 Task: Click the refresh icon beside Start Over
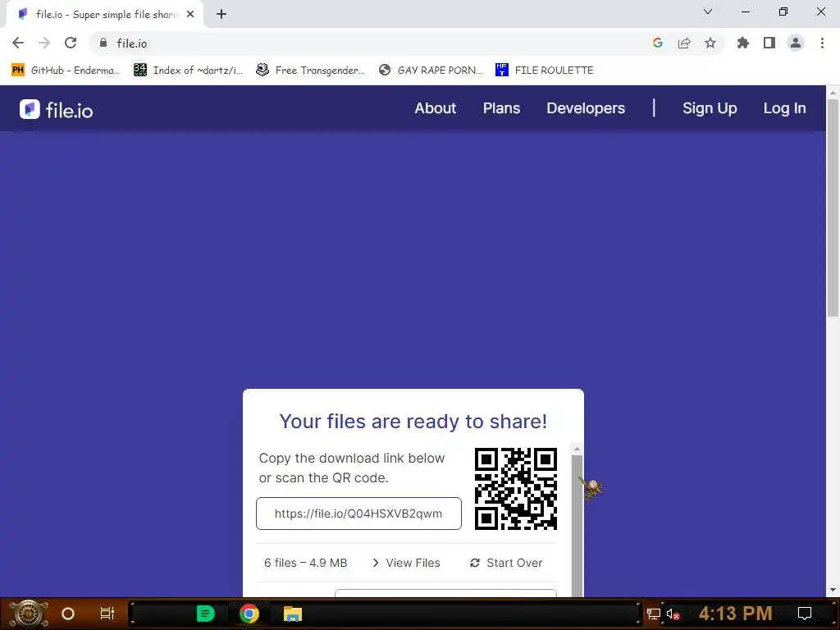click(475, 563)
